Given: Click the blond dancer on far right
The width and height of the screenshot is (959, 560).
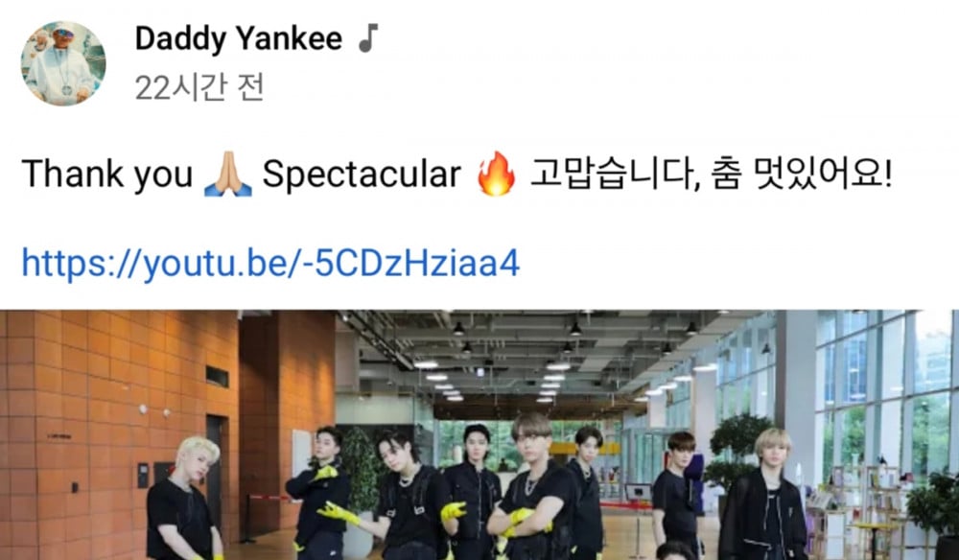Looking at the screenshot, I should tap(763, 495).
